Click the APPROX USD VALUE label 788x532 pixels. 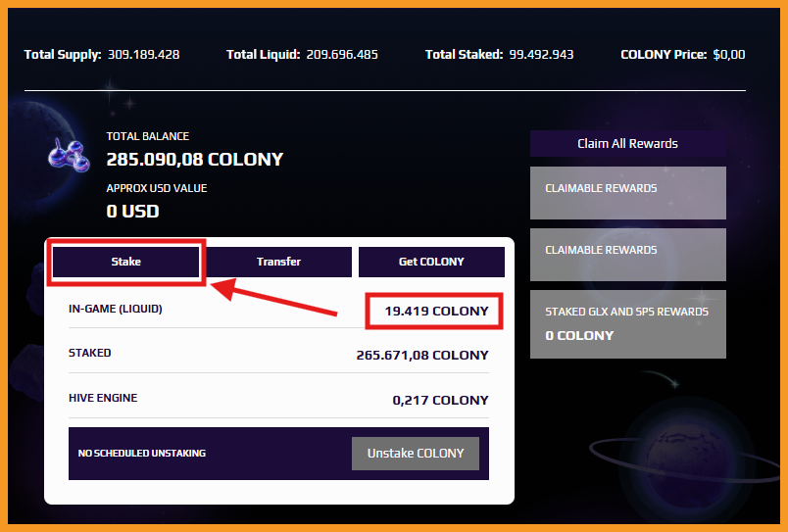[156, 188]
